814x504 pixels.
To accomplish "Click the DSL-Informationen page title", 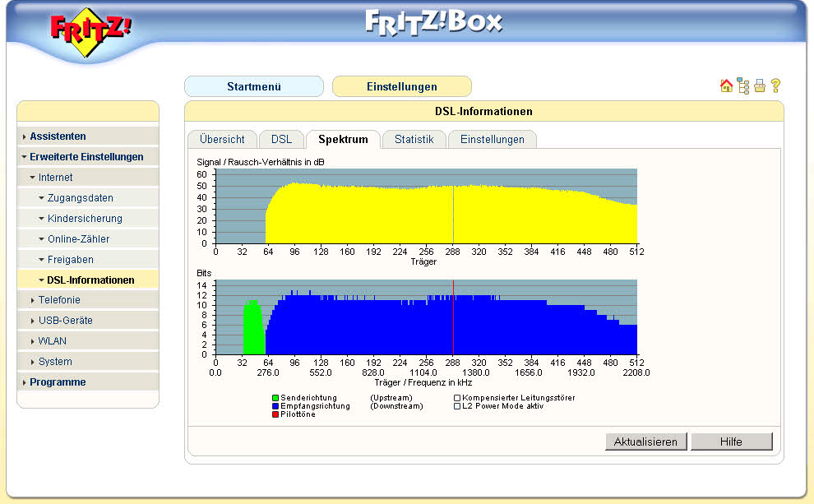I will coord(483,112).
